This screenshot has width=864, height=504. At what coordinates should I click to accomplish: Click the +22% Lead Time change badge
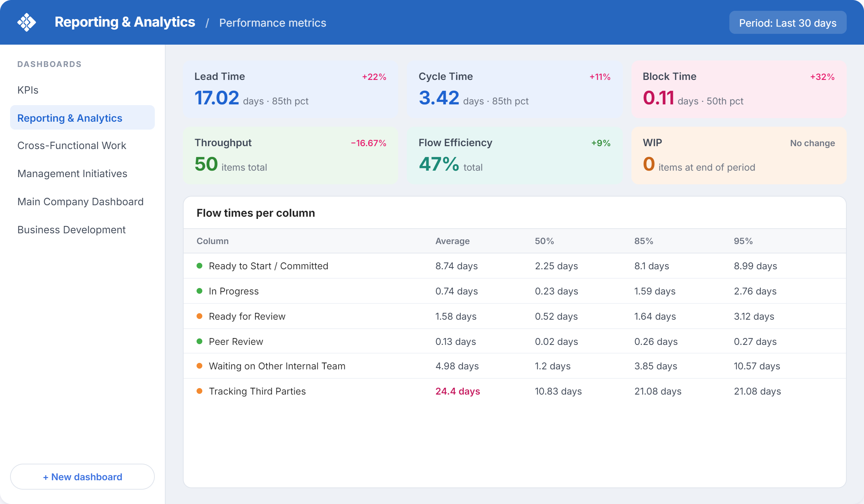tap(374, 77)
